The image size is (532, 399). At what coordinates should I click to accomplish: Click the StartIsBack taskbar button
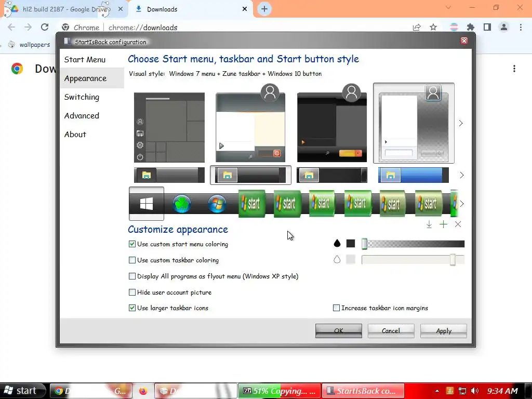tap(363, 391)
